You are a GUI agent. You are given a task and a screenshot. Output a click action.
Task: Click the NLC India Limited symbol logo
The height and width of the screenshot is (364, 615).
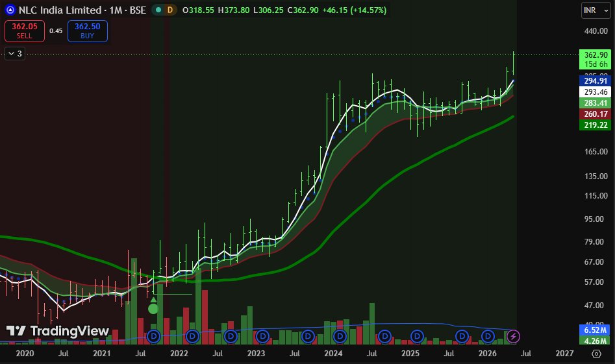tap(10, 10)
